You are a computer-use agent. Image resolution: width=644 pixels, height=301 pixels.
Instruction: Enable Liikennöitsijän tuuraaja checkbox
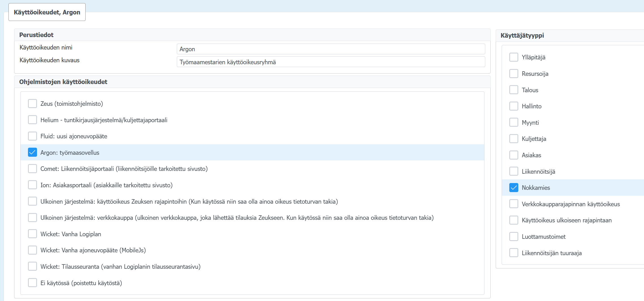pyautogui.click(x=514, y=253)
